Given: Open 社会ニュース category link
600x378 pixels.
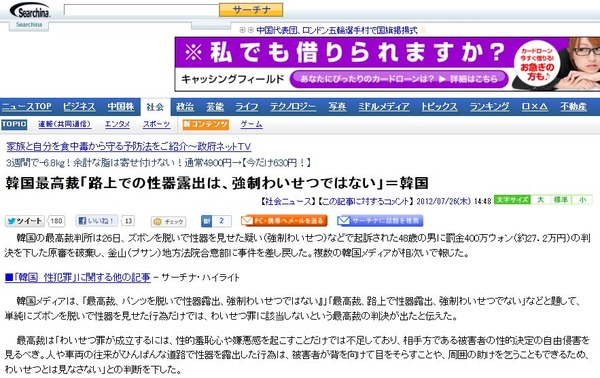Looking at the screenshot, I should tap(288, 201).
